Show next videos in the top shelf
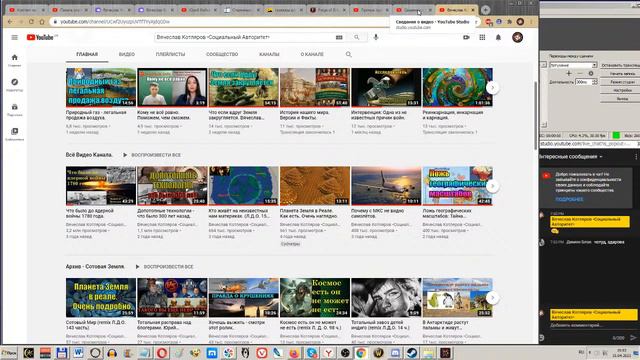This screenshot has height=360, width=640. coord(493,87)
